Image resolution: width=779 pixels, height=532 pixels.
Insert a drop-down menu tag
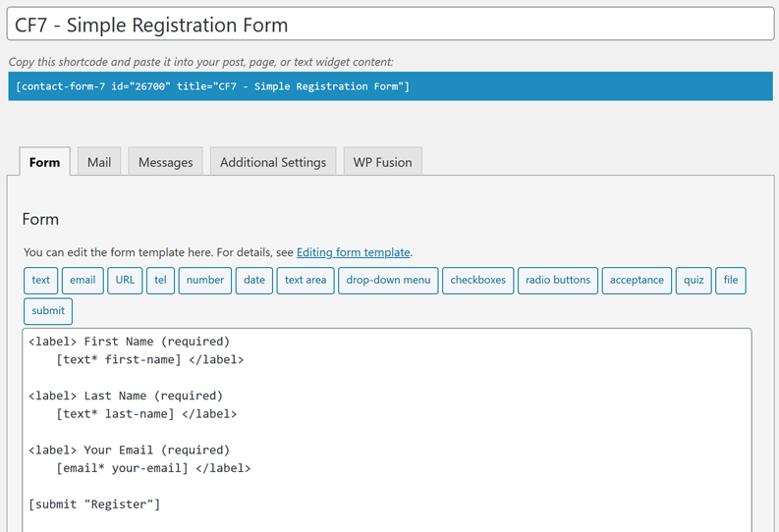click(388, 281)
